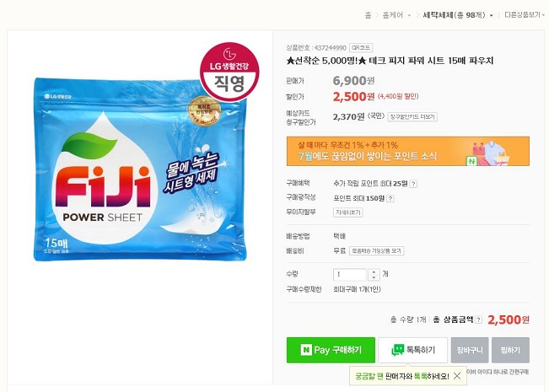Click the 찜하기 wishlist button
Screen dimensions: 549x392
(510, 350)
